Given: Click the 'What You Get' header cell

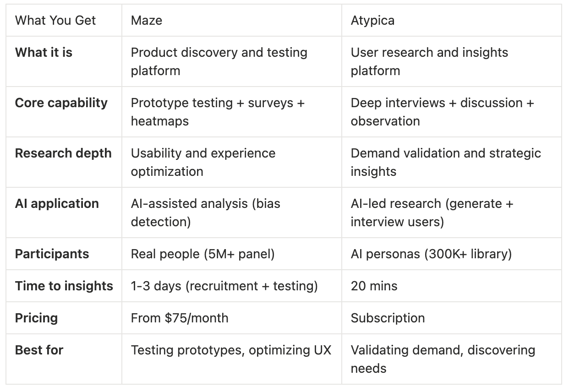Looking at the screenshot, I should pos(64,20).
